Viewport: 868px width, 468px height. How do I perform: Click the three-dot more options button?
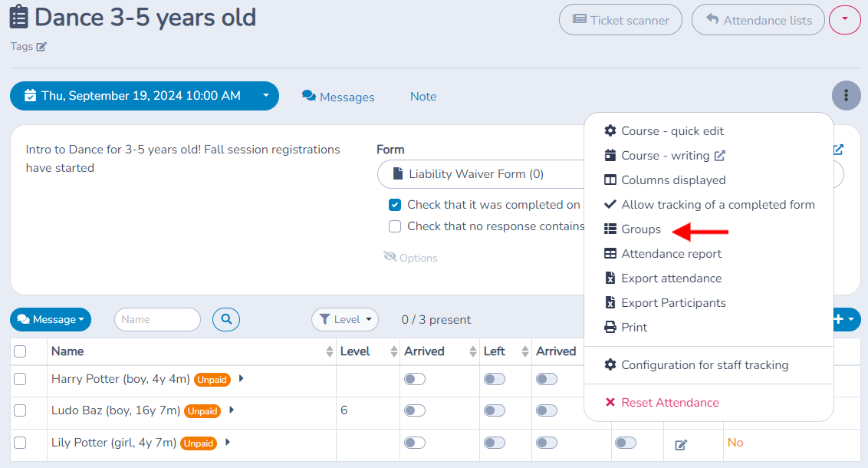click(x=846, y=96)
